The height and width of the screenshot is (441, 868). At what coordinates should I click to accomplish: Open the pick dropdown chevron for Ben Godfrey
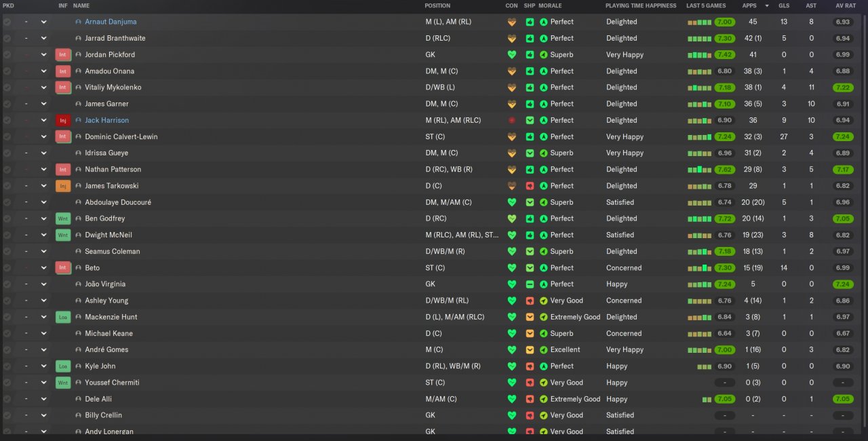[x=43, y=218]
